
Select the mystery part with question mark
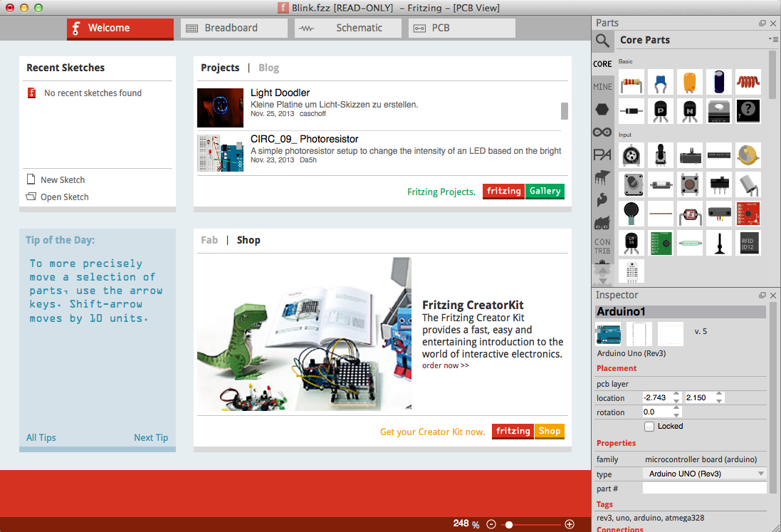748,111
